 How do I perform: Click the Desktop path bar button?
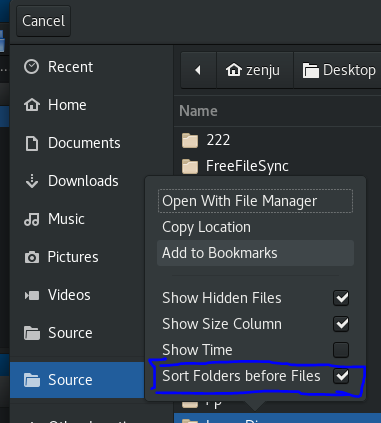pyautogui.click(x=338, y=70)
